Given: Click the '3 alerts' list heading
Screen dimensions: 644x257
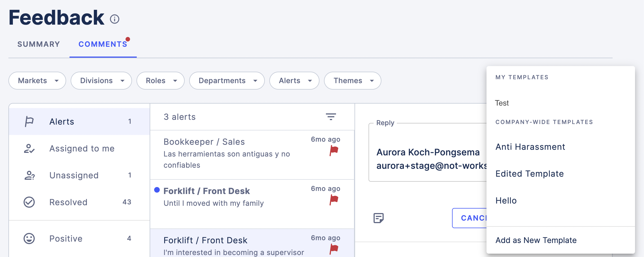Looking at the screenshot, I should click(180, 117).
